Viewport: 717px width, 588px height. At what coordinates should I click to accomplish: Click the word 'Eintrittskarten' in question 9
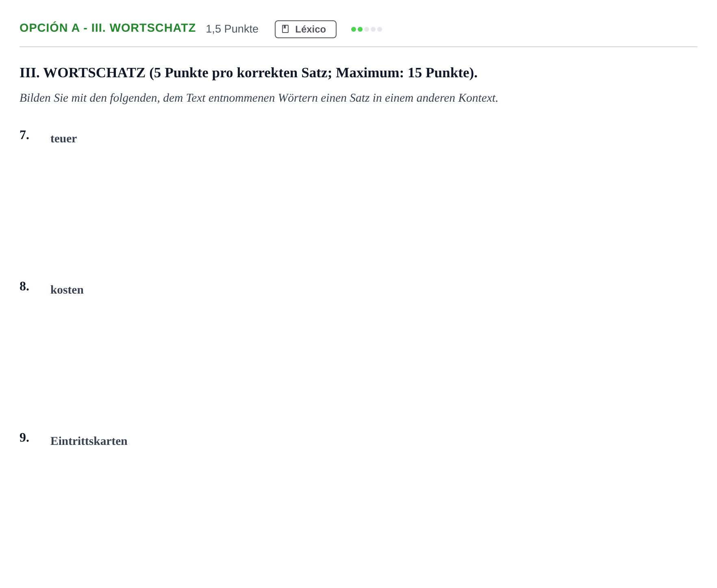[x=89, y=441]
